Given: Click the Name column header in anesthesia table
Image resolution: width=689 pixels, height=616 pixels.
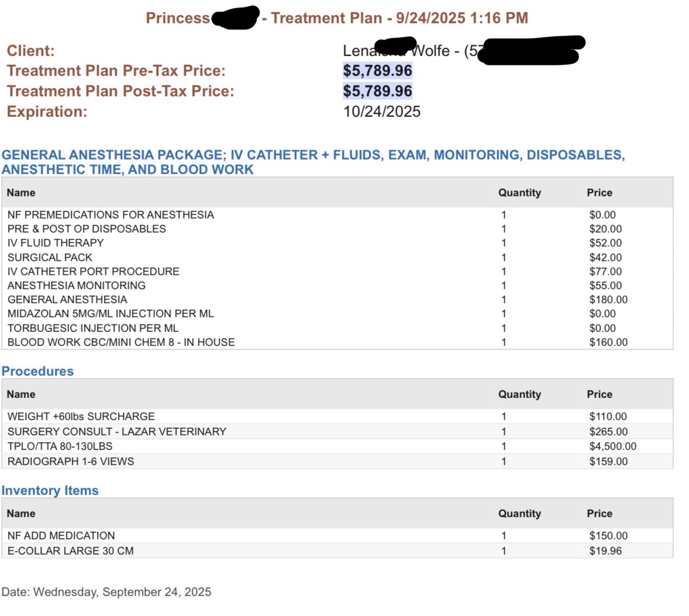Looking at the screenshot, I should click(x=20, y=192).
